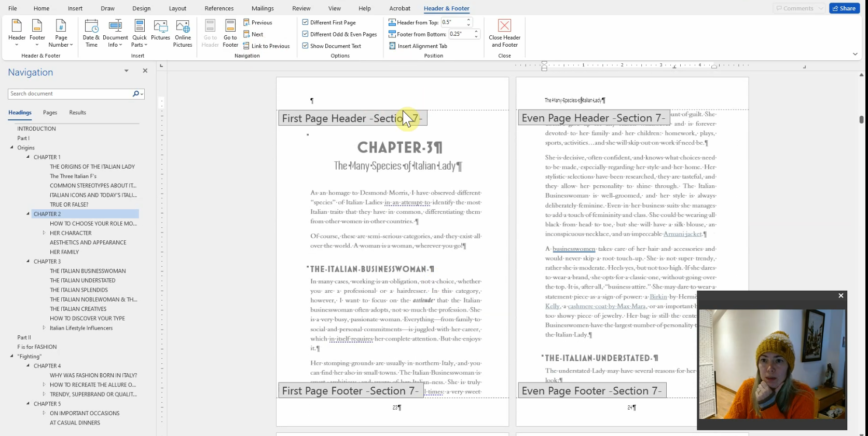Collapse the "Fighting" heading

pyautogui.click(x=12, y=356)
